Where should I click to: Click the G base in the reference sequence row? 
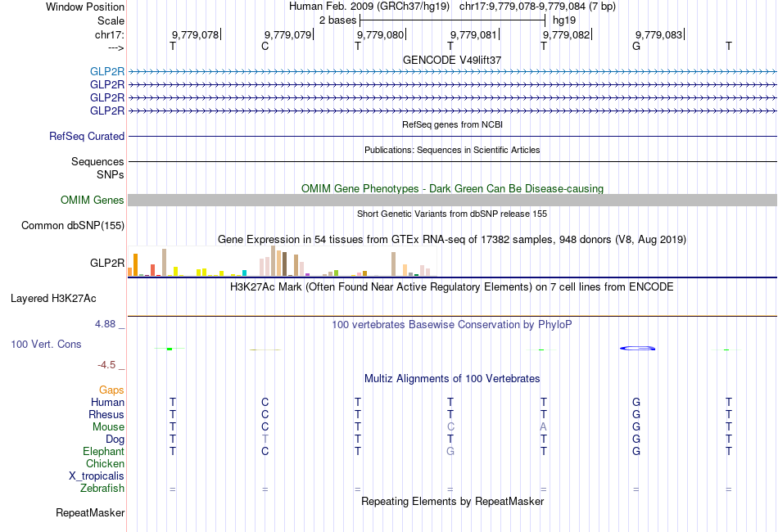click(636, 46)
